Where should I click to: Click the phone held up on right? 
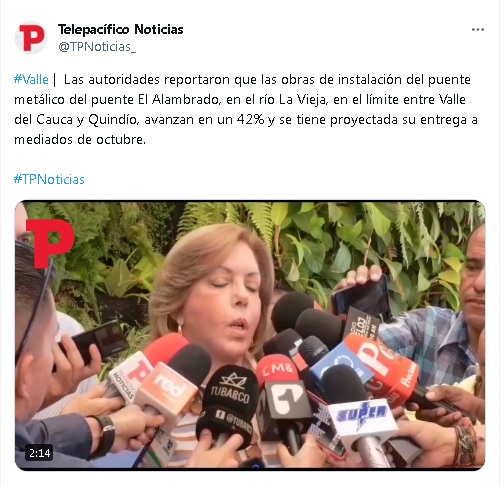(x=362, y=295)
